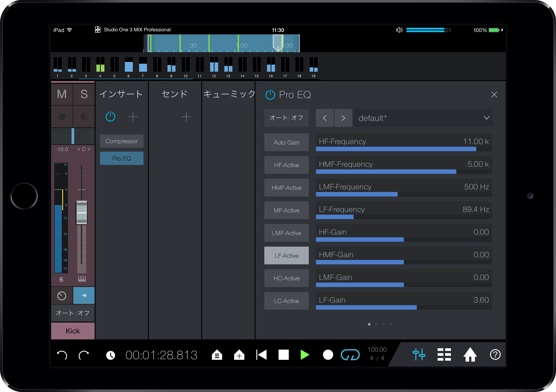556x392 pixels.
Task: Click the Kick channel volume fader
Action: (82, 213)
